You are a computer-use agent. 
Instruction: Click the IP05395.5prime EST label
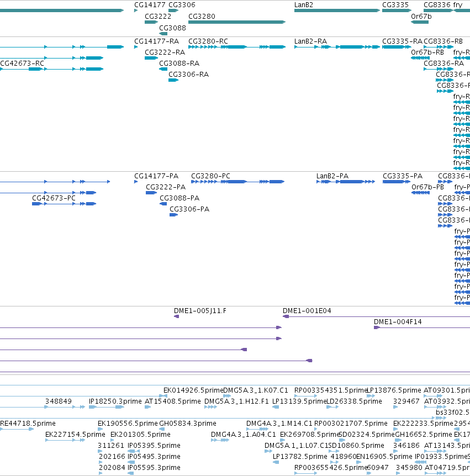point(154,445)
